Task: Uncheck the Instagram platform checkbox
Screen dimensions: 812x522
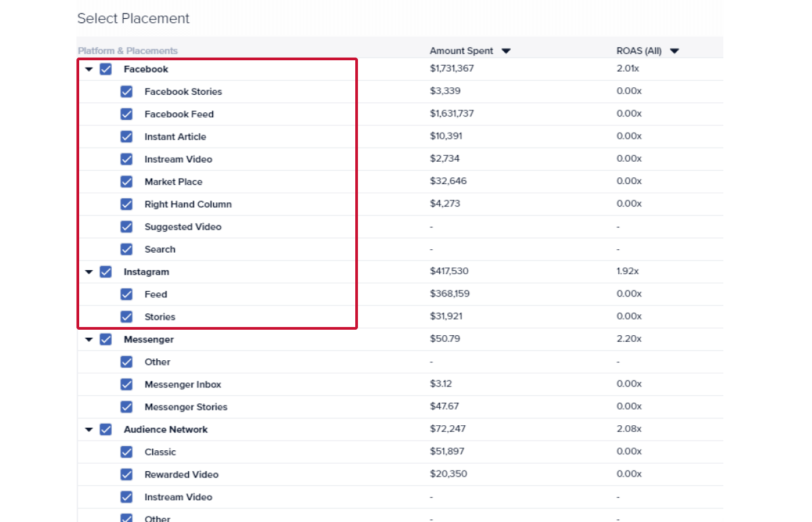Action: click(x=106, y=271)
